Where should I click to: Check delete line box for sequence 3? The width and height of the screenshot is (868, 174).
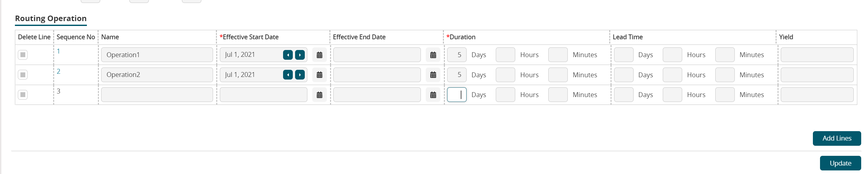click(x=23, y=94)
